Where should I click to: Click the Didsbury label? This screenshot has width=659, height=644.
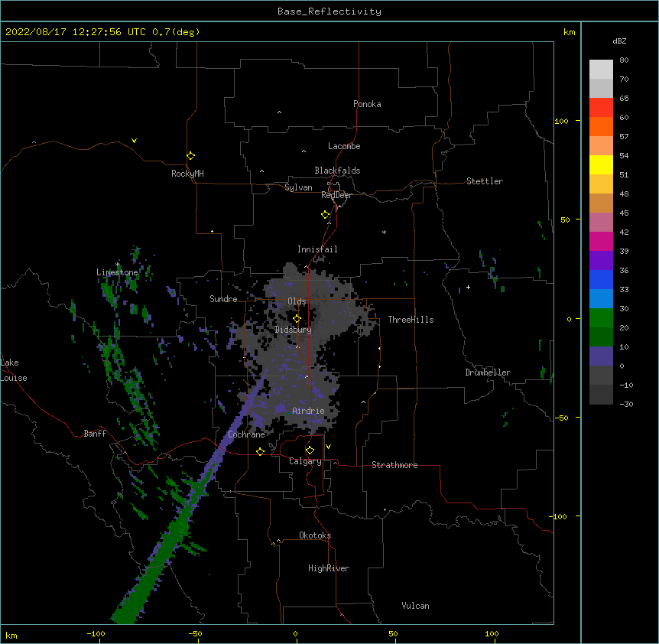point(294,330)
